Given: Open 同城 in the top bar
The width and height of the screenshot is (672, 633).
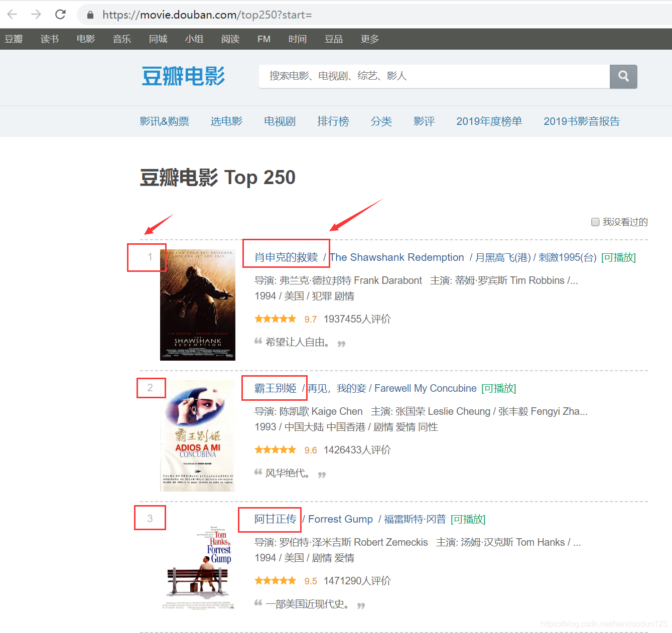Looking at the screenshot, I should (x=158, y=39).
